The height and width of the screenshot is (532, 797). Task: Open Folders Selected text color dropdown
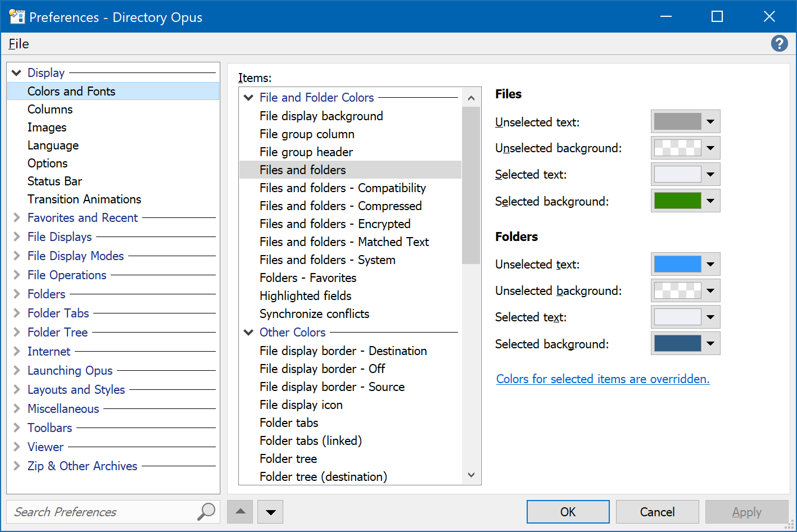pos(710,317)
